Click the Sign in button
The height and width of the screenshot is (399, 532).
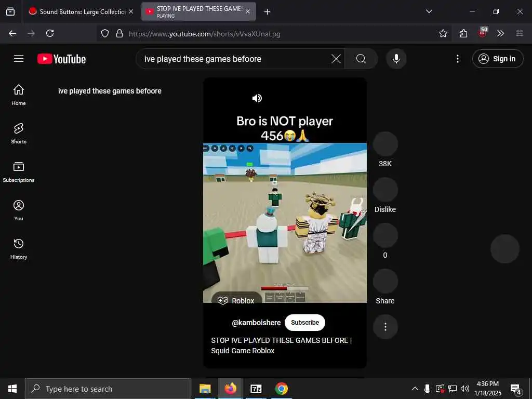[497, 59]
